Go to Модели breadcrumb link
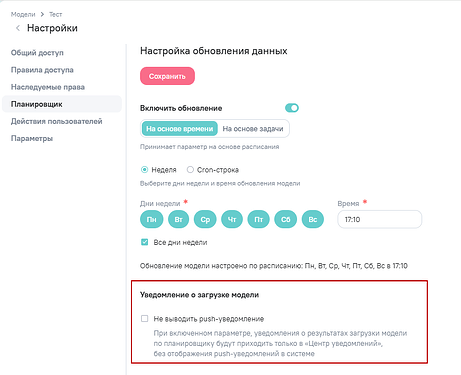Image resolution: width=461 pixels, height=375 pixels. click(x=23, y=14)
